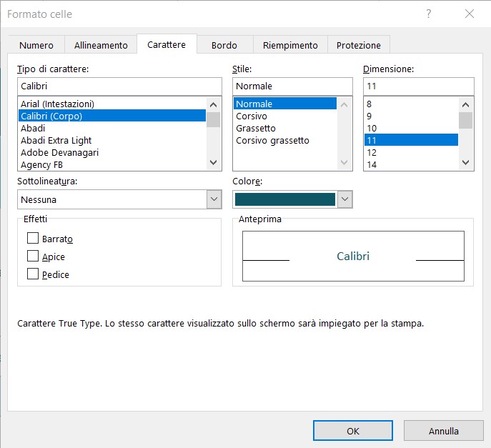491x448 pixels.
Task: Toggle the Apice checkbox
Action: coord(33,257)
